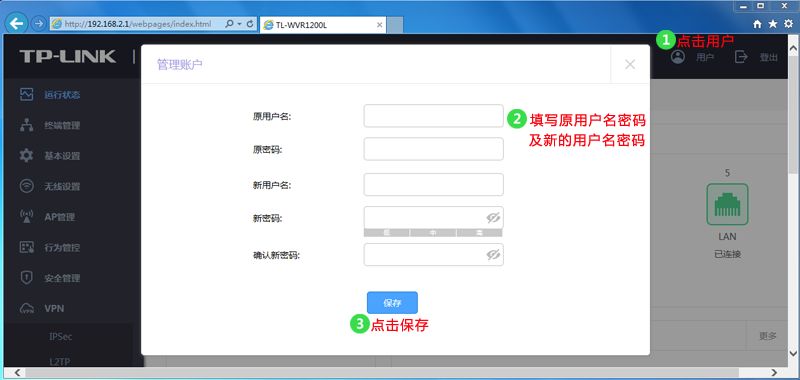Focus the 确认新密码 input field

tap(434, 255)
